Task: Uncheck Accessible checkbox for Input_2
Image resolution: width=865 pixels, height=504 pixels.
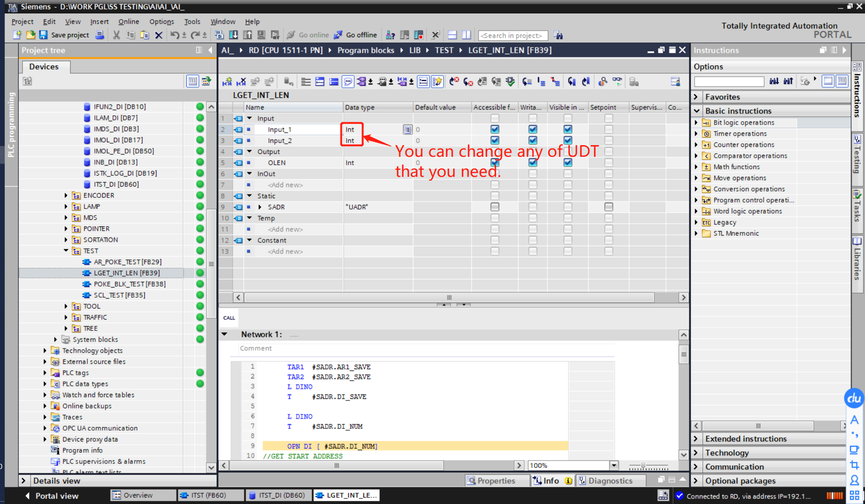Action: tap(495, 140)
